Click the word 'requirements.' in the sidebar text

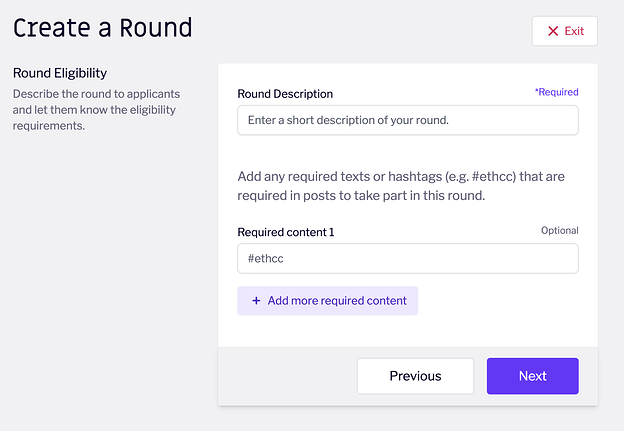[49, 126]
